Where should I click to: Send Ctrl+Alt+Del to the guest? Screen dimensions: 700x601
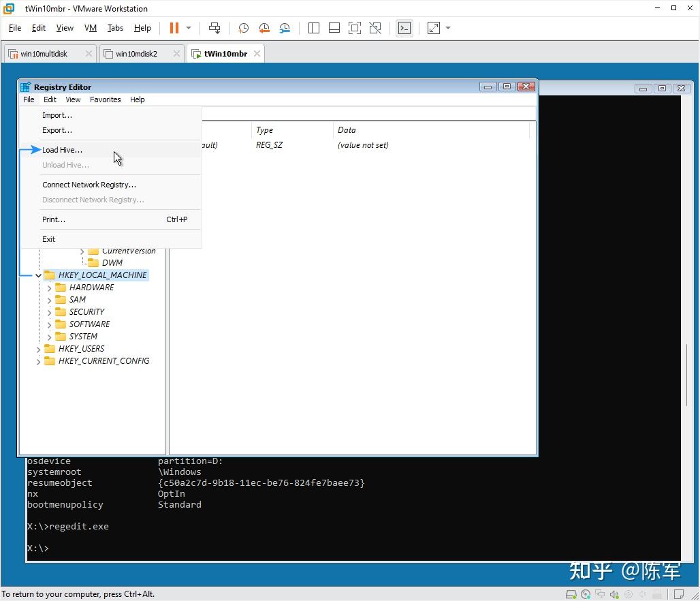[214, 28]
